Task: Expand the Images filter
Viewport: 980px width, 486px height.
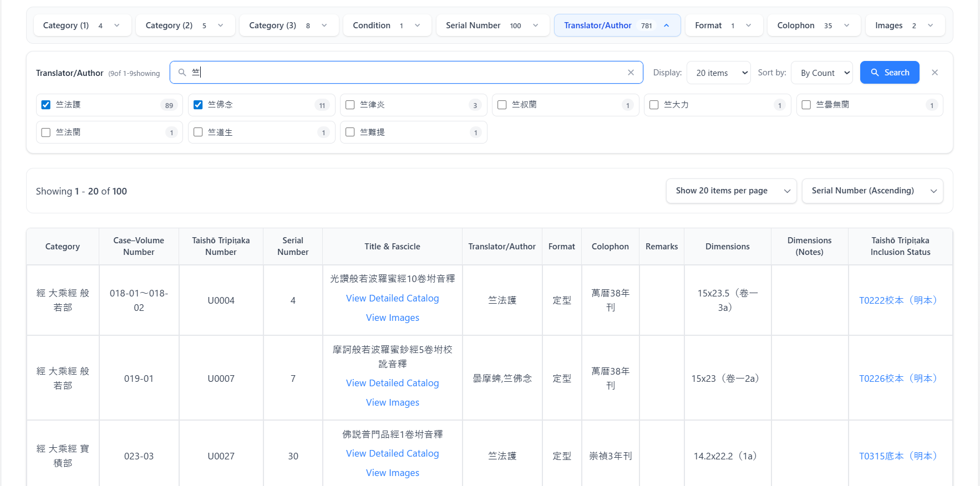Action: [904, 25]
